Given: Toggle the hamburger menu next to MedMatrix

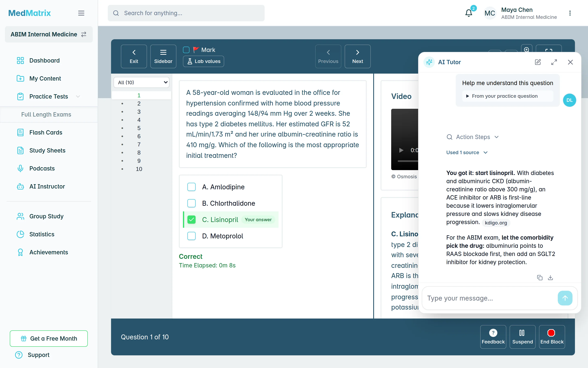Looking at the screenshot, I should coord(81,13).
